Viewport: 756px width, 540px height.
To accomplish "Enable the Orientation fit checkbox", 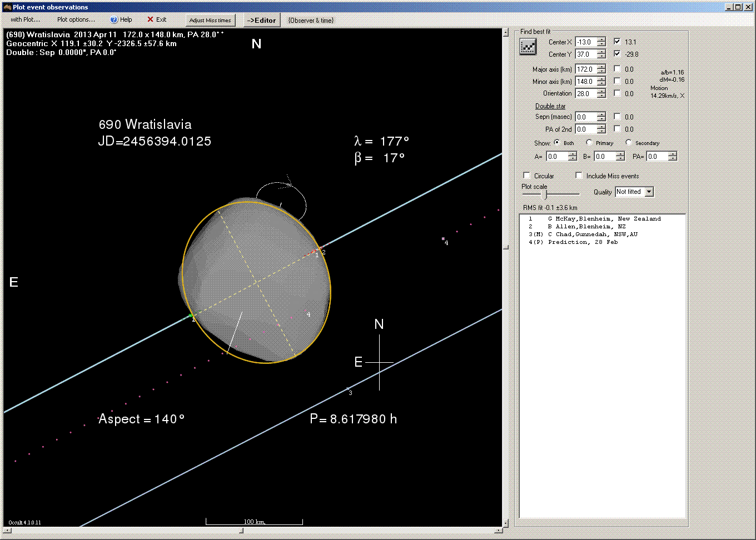I will (x=617, y=93).
